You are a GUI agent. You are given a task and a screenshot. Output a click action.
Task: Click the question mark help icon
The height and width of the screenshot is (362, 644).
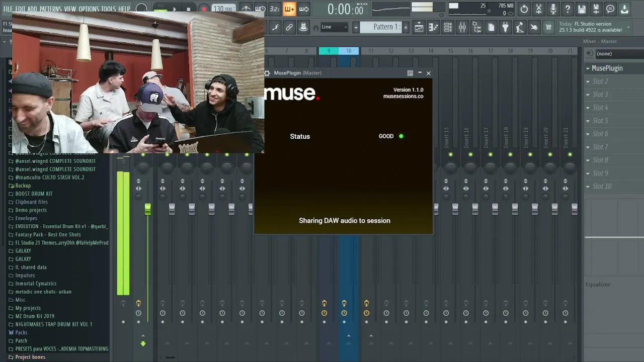(x=568, y=9)
